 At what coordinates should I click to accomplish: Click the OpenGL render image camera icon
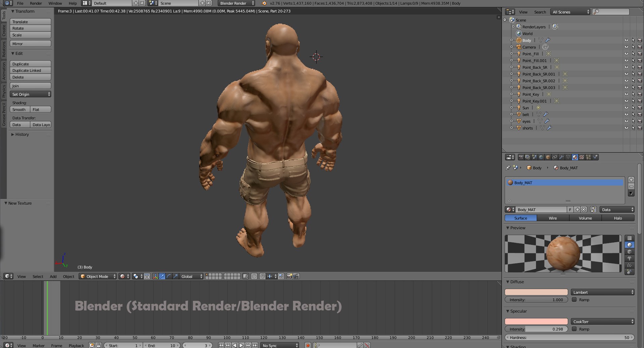coord(289,276)
